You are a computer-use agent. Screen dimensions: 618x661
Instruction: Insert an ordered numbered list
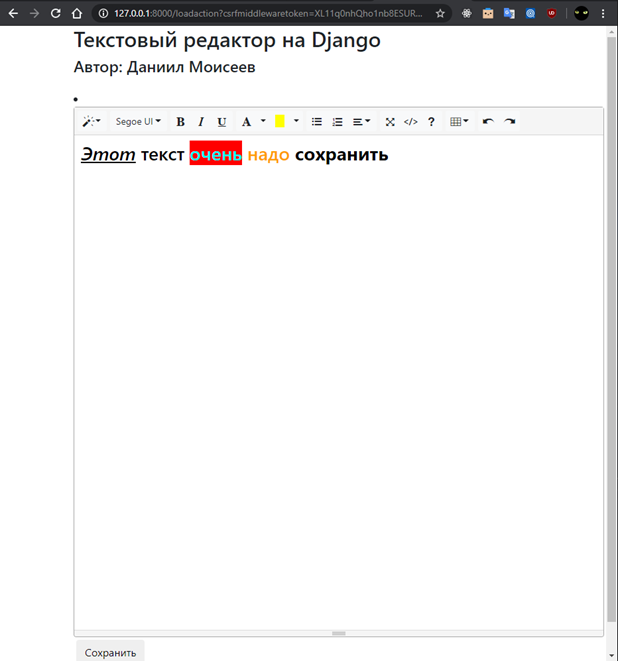(x=337, y=122)
